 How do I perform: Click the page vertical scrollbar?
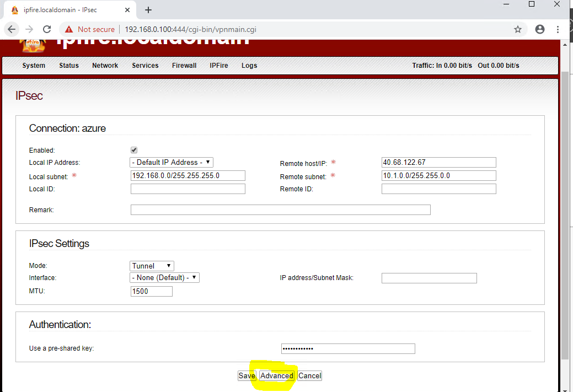coord(565,215)
